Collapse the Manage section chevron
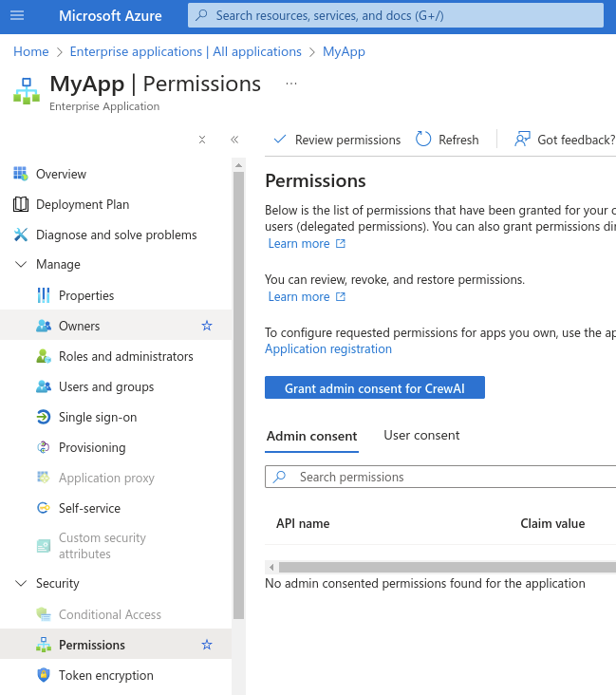 pyautogui.click(x=21, y=265)
